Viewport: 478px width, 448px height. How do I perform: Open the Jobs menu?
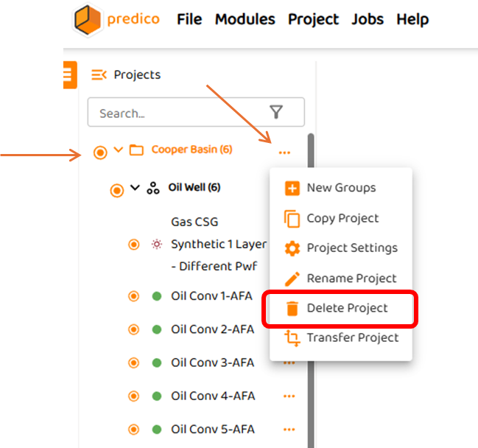click(x=368, y=19)
